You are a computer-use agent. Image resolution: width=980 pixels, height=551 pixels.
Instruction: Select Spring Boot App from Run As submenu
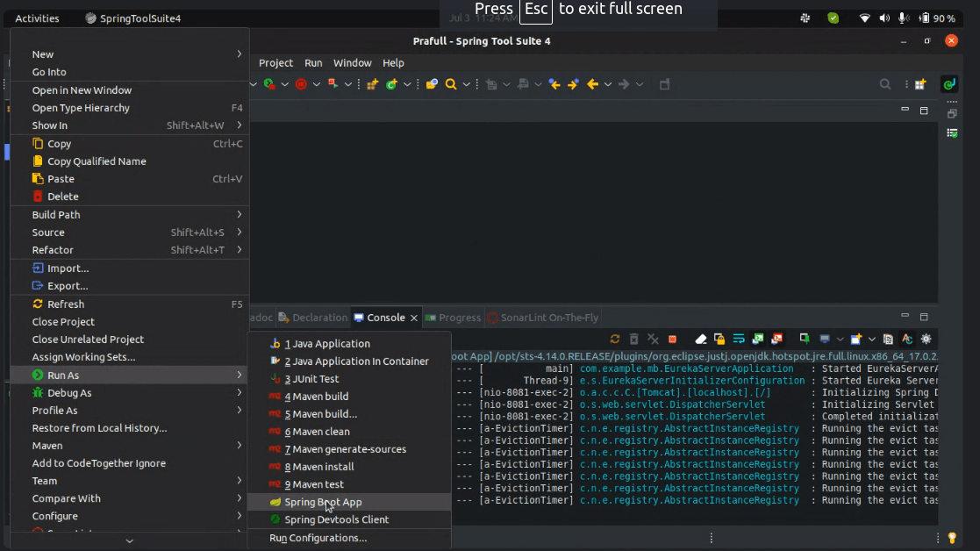click(323, 502)
